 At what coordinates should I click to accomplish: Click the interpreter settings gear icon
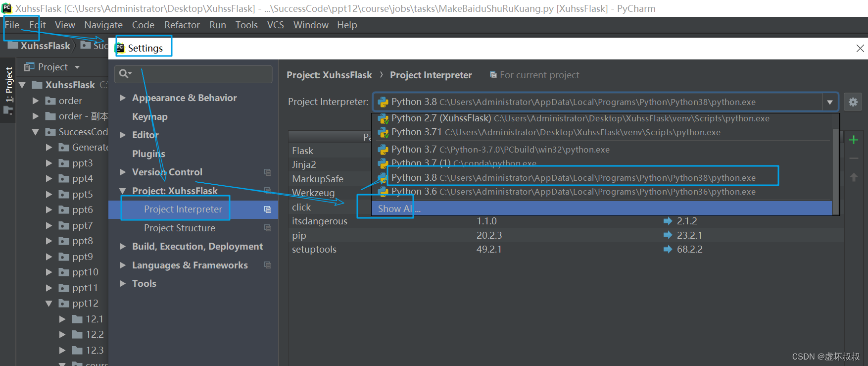[853, 102]
